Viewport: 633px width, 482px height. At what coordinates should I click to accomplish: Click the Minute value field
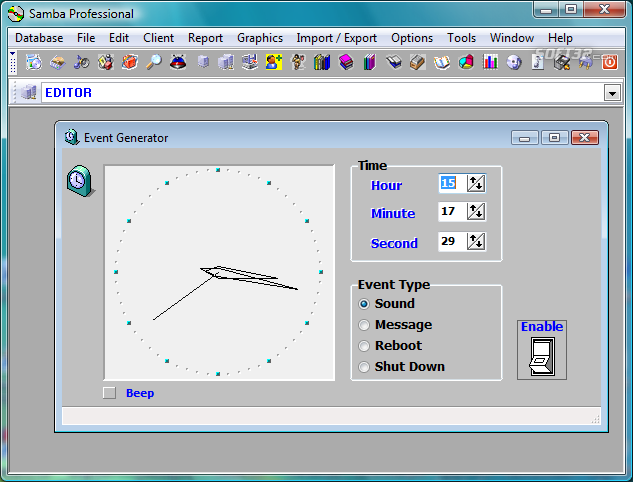pos(452,212)
